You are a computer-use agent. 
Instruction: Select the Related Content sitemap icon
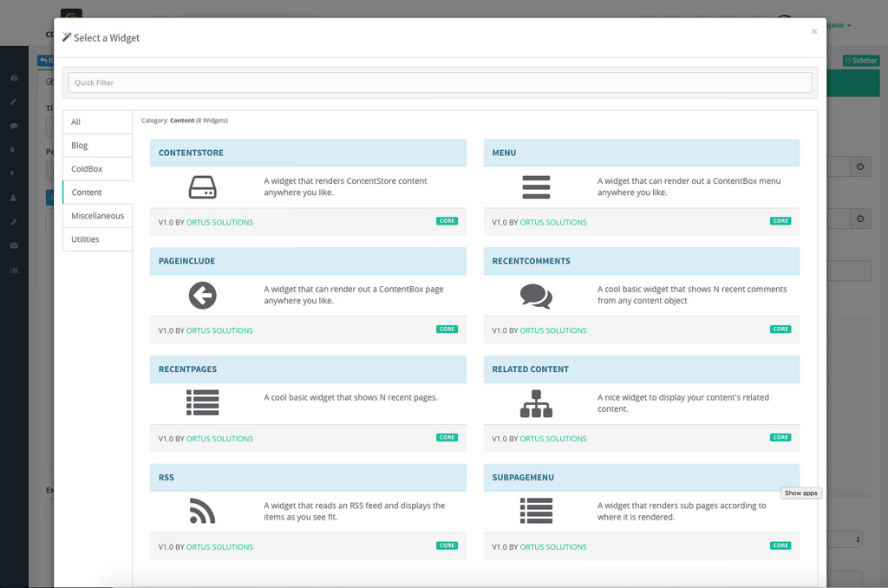pyautogui.click(x=536, y=403)
